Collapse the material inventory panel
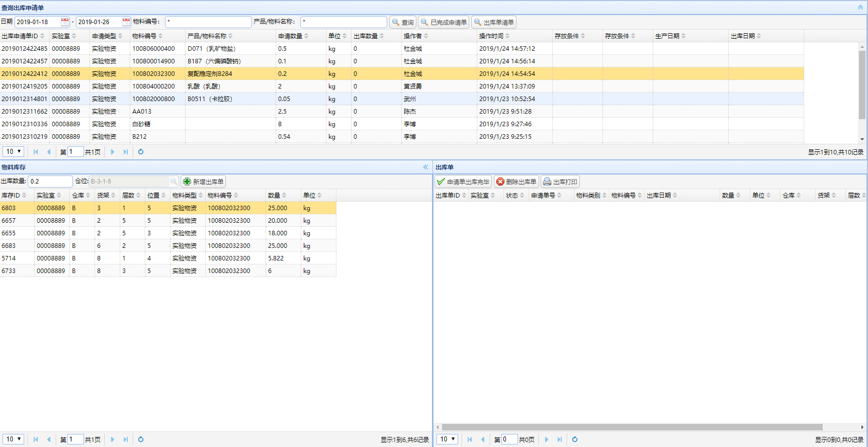This screenshot has width=868, height=447. click(x=426, y=167)
